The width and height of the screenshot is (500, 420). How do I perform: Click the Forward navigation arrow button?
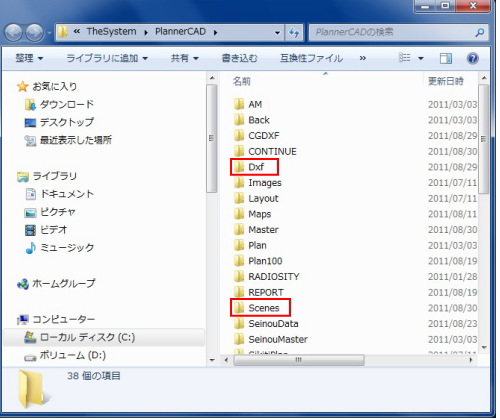[35, 33]
